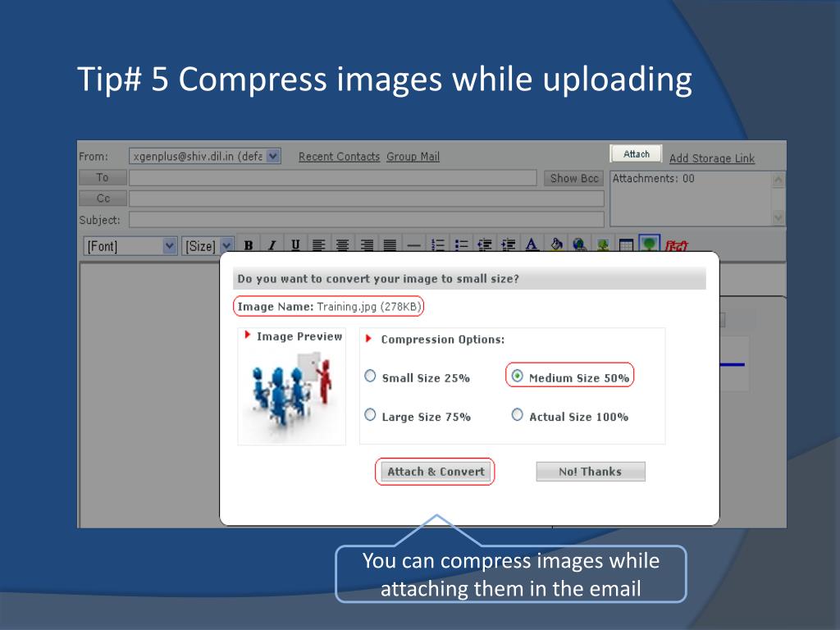Insert table icon

click(x=626, y=245)
